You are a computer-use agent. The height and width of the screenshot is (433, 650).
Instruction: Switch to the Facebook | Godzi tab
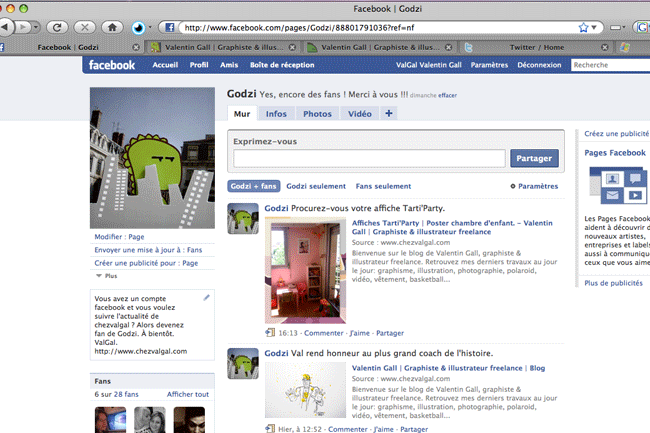coord(68,47)
